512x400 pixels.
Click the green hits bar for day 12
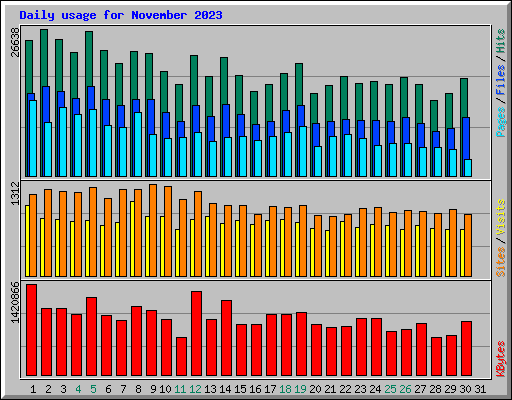tap(194, 80)
